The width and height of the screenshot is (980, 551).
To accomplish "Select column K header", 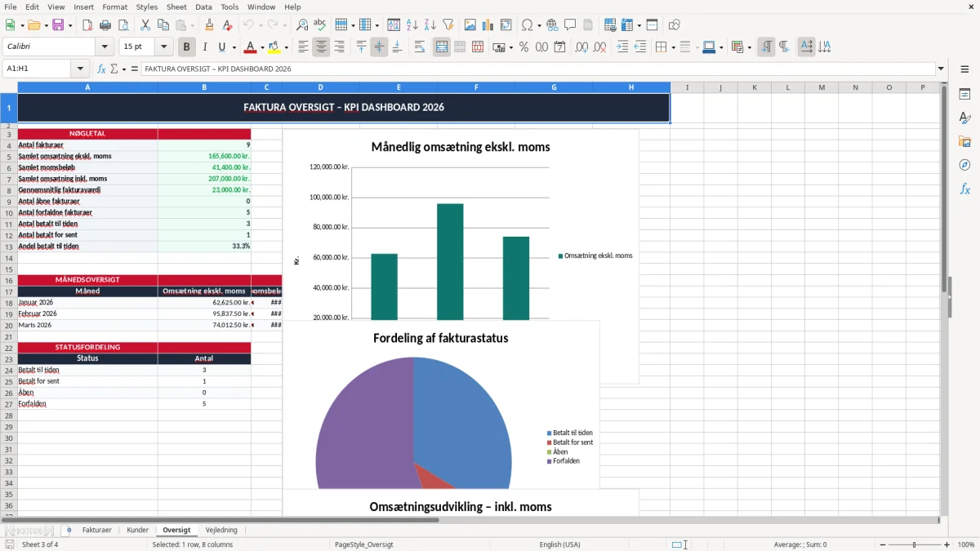I will coord(754,87).
